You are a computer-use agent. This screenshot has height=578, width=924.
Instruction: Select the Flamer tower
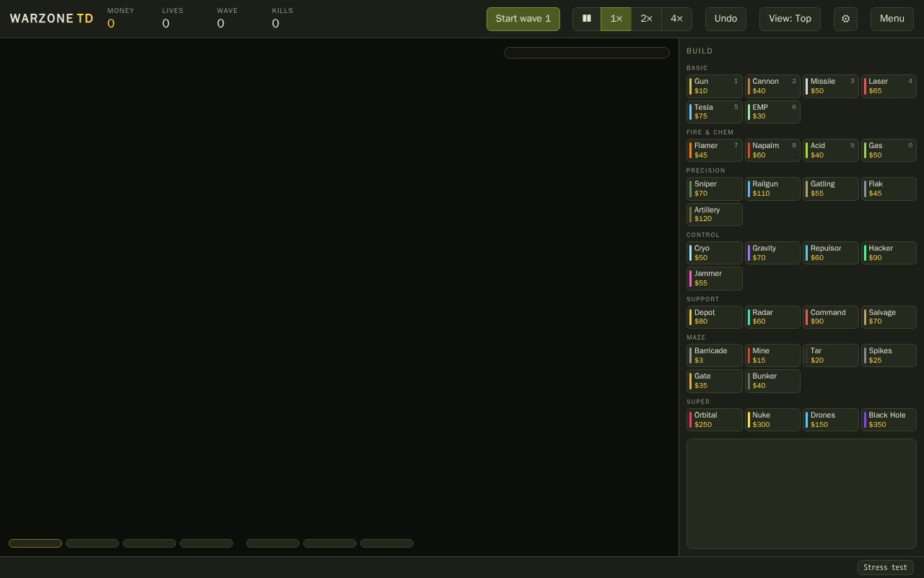(x=715, y=150)
